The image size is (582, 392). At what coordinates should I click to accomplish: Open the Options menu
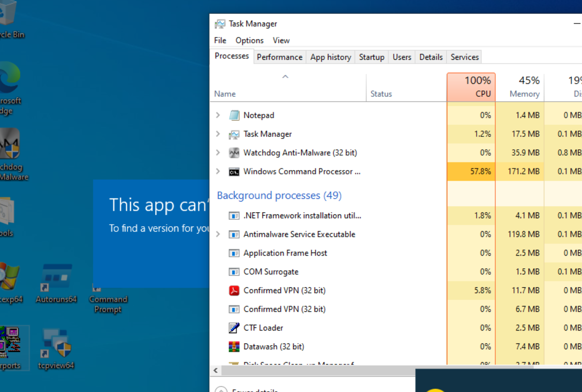tap(249, 40)
